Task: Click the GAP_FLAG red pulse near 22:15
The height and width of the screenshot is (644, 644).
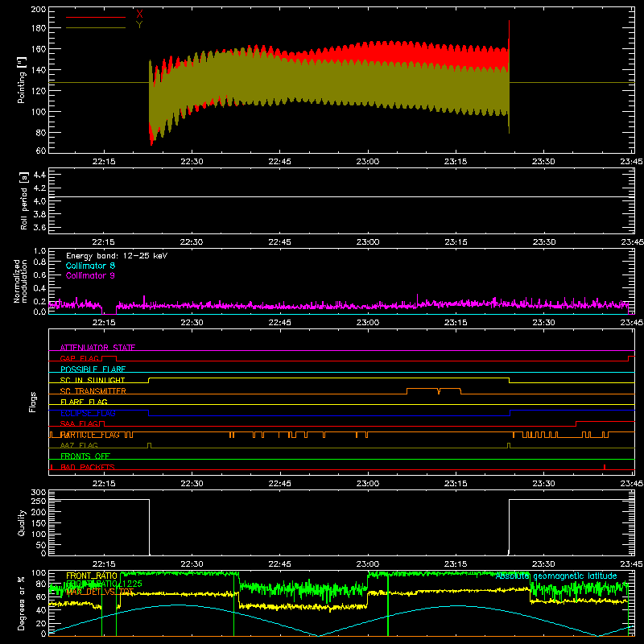Action: (109, 358)
